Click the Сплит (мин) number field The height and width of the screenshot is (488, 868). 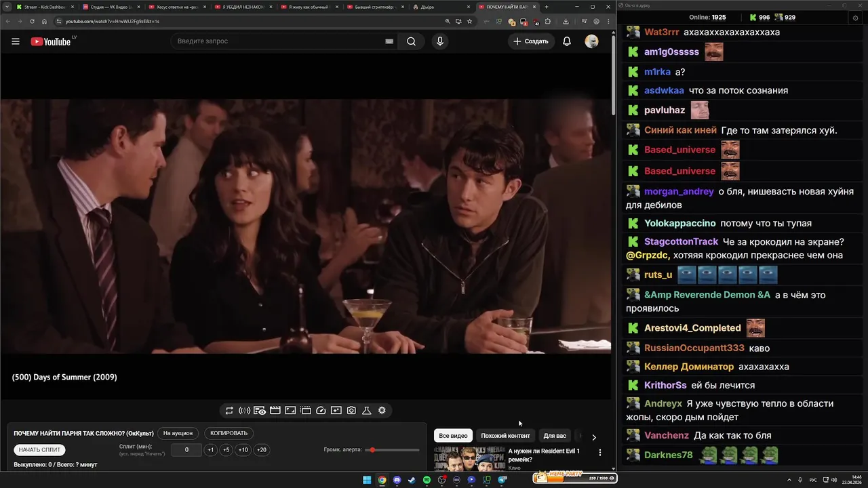[186, 450]
